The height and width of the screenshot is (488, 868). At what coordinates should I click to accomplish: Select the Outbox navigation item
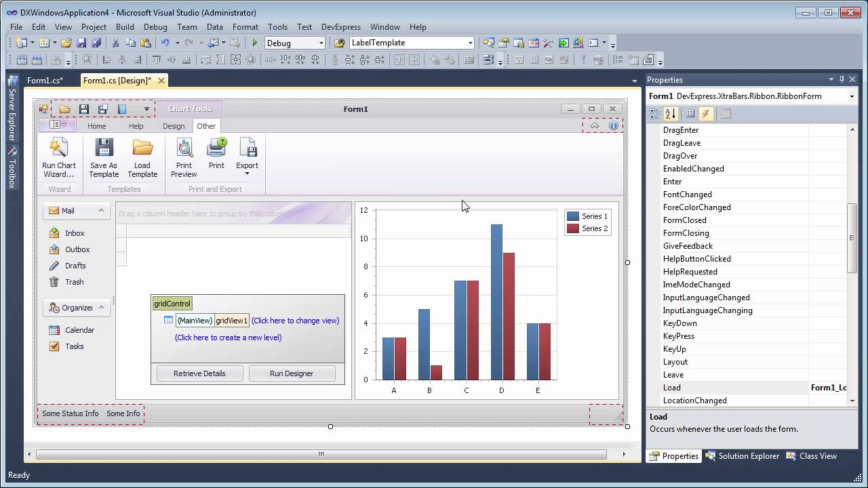[x=69, y=249]
